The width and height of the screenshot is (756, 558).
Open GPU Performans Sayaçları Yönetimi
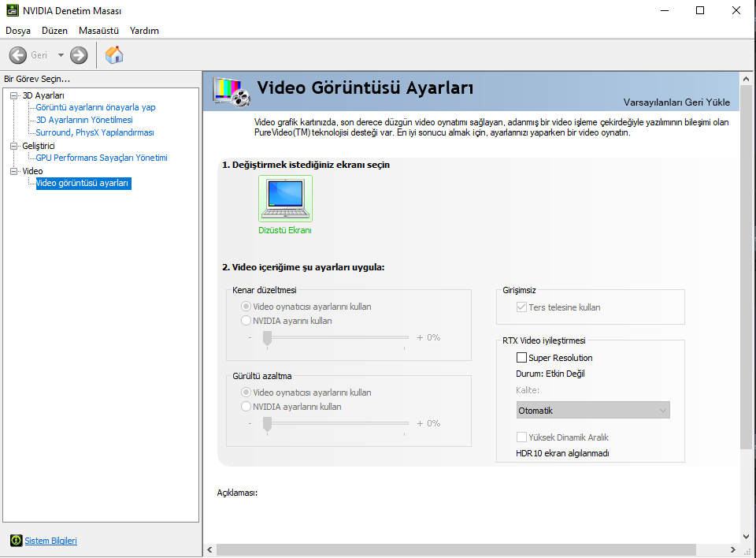pos(102,158)
